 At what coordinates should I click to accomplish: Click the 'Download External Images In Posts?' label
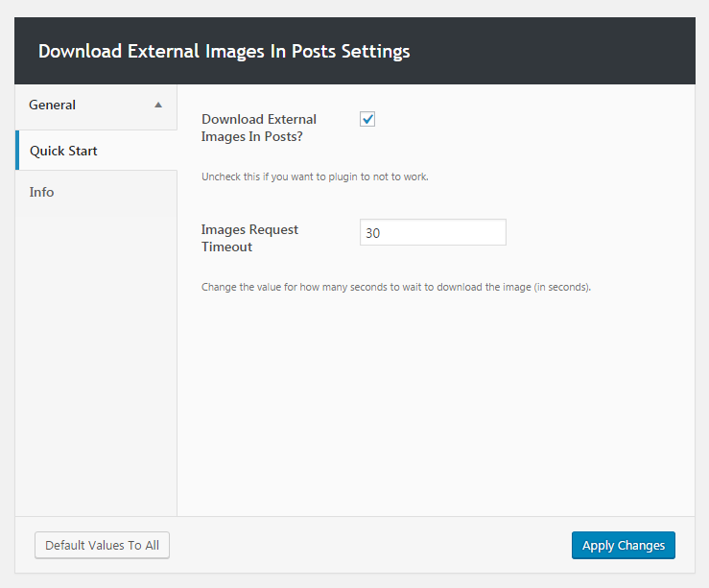pyautogui.click(x=259, y=128)
